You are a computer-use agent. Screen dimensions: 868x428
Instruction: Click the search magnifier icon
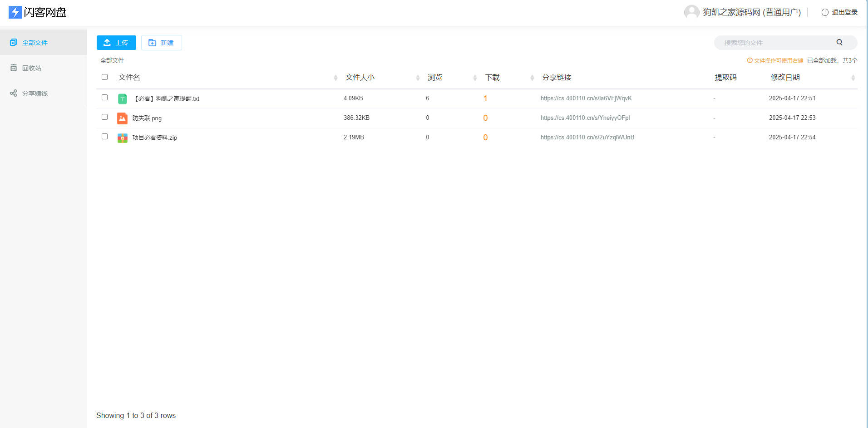[839, 42]
